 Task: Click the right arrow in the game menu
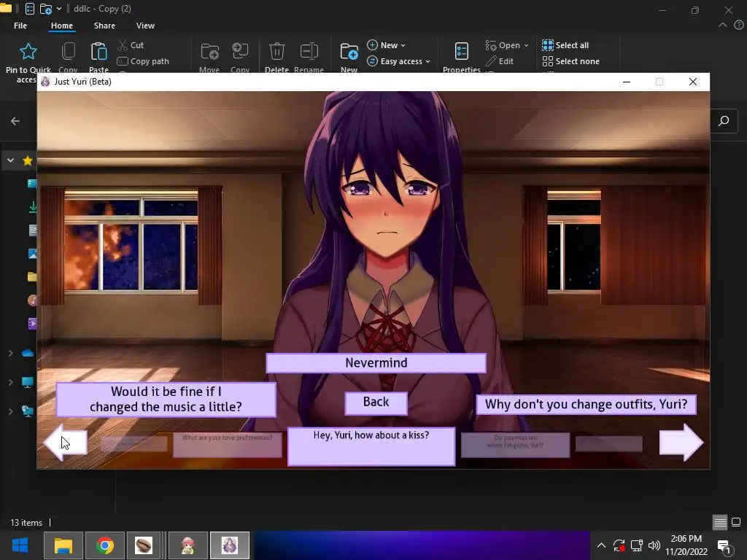click(681, 443)
